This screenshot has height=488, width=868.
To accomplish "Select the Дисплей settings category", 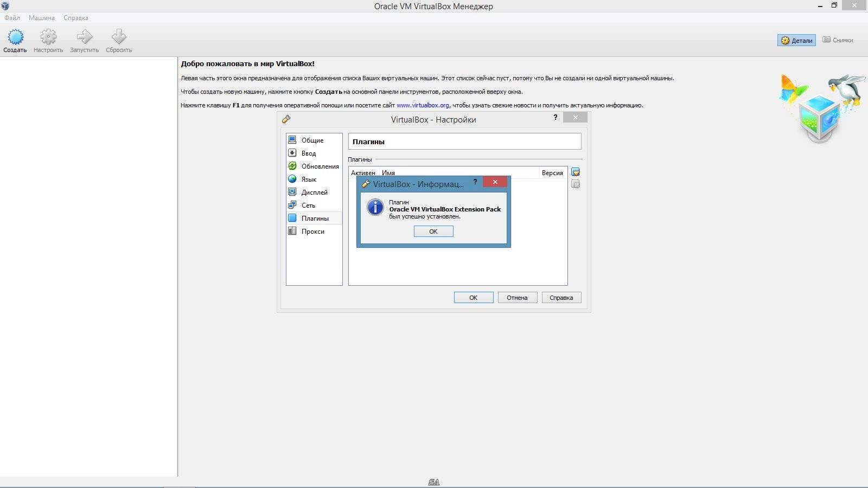I will pyautogui.click(x=314, y=192).
